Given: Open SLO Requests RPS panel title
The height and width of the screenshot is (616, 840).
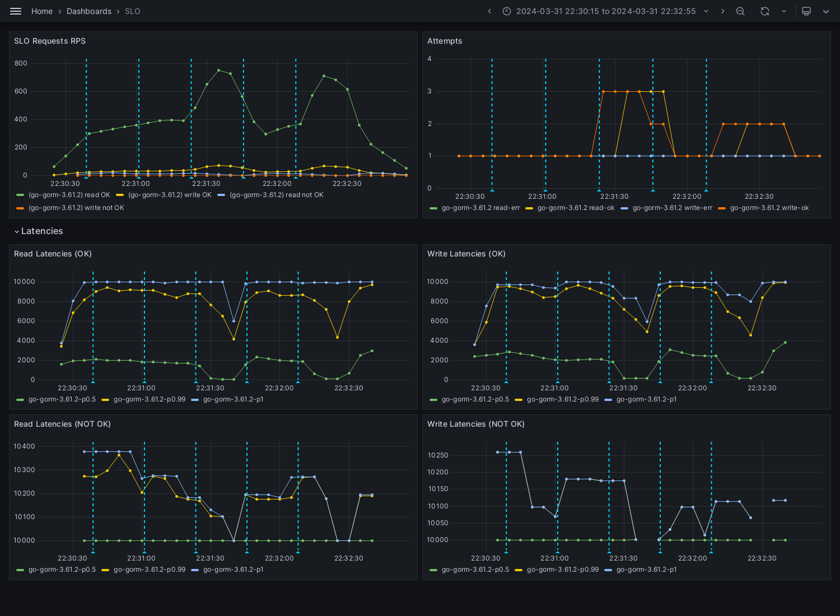Looking at the screenshot, I should (50, 41).
